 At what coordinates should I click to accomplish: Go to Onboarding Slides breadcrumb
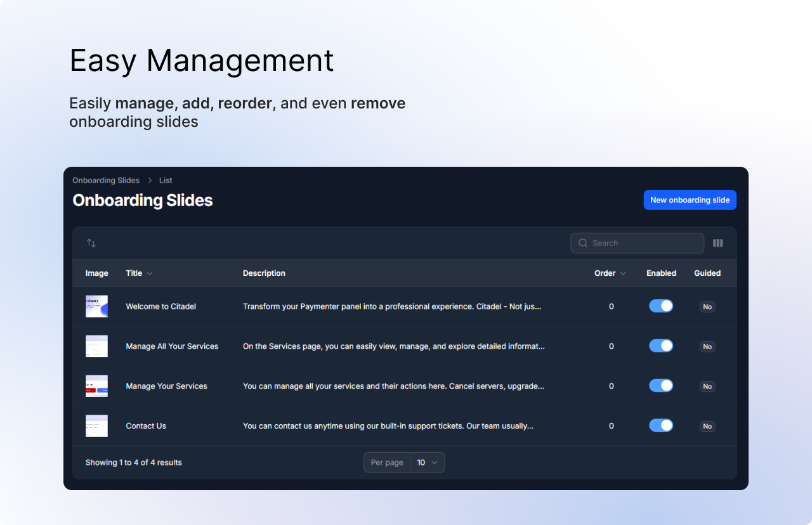pyautogui.click(x=106, y=181)
